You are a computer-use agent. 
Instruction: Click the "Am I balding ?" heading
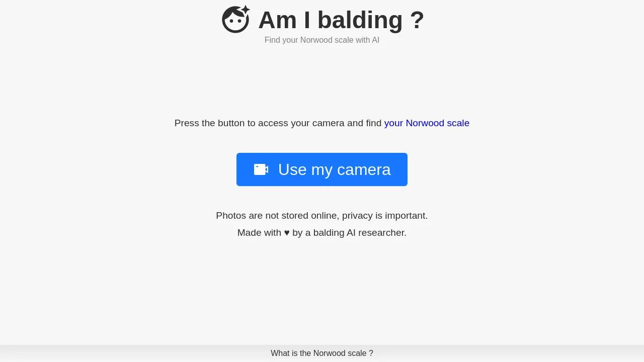(x=341, y=20)
